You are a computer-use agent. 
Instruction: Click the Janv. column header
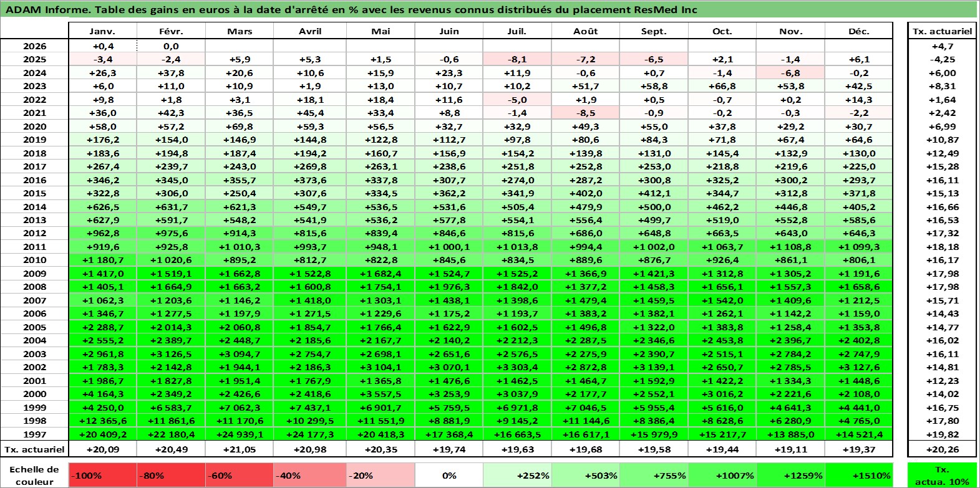(102, 31)
